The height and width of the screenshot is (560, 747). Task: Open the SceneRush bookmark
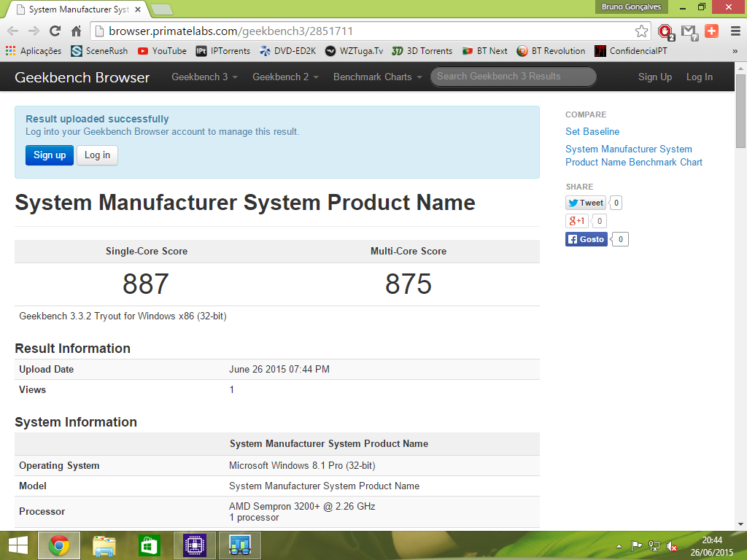coord(99,51)
